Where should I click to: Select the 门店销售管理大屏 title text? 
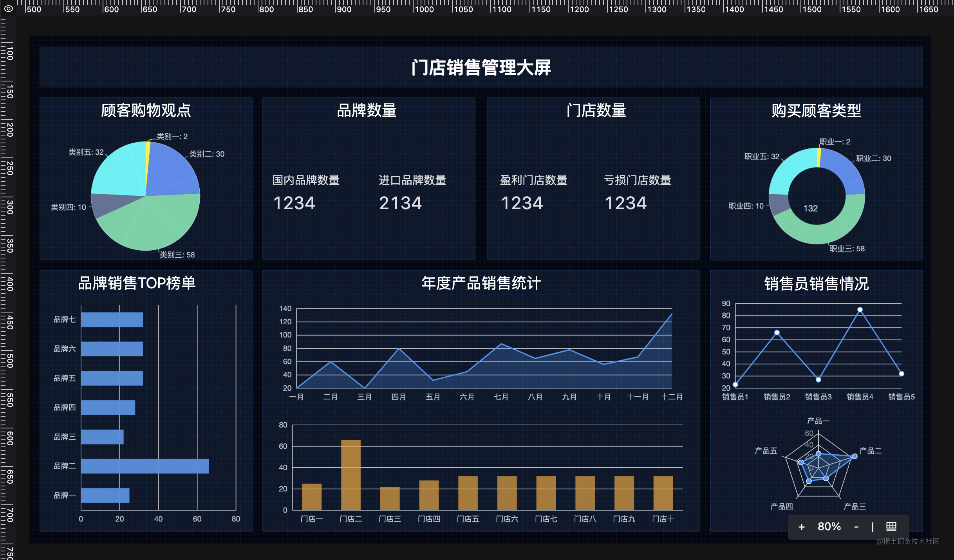click(481, 68)
